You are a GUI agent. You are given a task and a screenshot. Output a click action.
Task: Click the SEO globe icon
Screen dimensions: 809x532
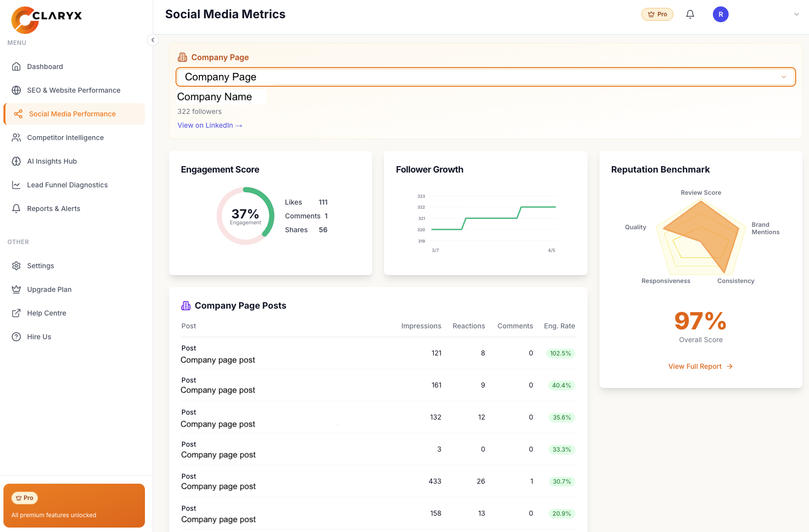pos(16,90)
